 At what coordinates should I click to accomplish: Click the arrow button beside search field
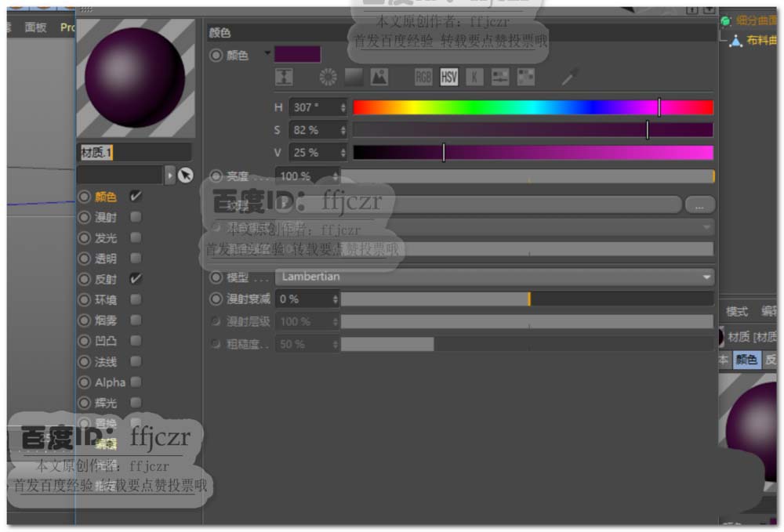tap(170, 176)
